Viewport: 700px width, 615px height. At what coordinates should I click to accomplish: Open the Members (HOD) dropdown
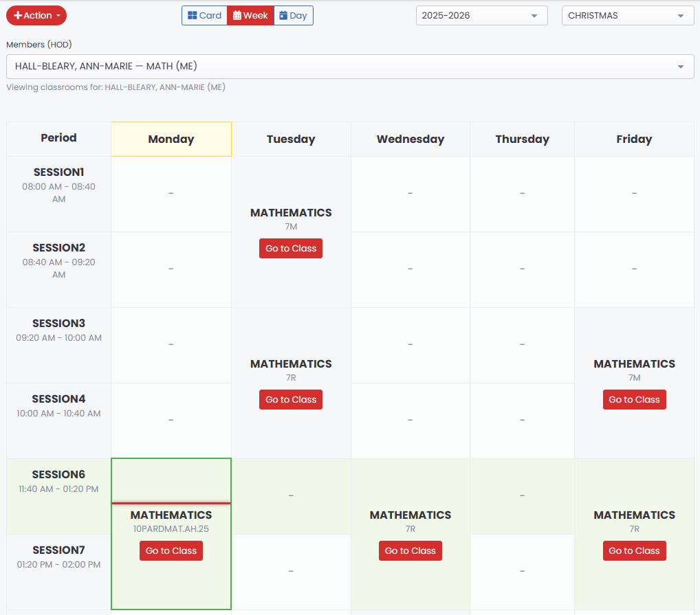(350, 67)
